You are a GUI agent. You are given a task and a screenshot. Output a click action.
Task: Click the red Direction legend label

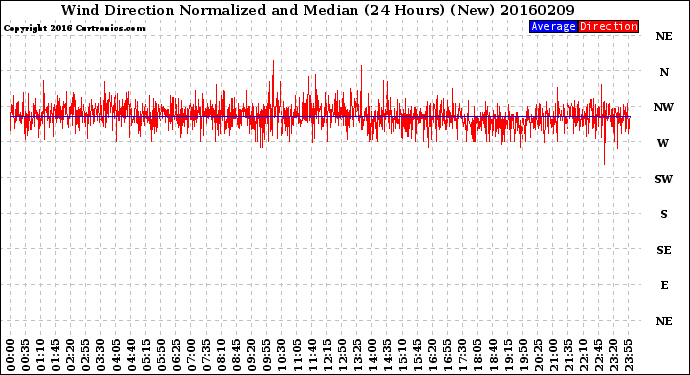[x=608, y=26]
